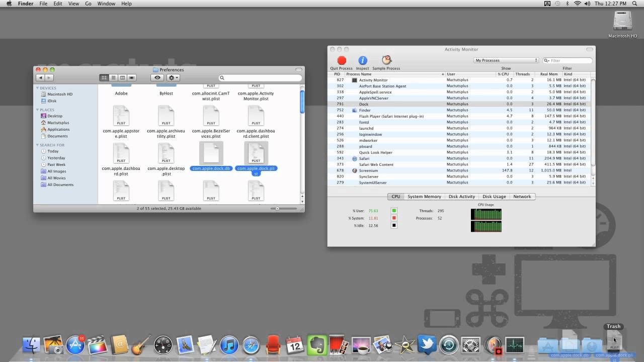Viewport: 644px width, 362px height.
Task: Click the Activity Monitor Filter field
Action: click(567, 60)
